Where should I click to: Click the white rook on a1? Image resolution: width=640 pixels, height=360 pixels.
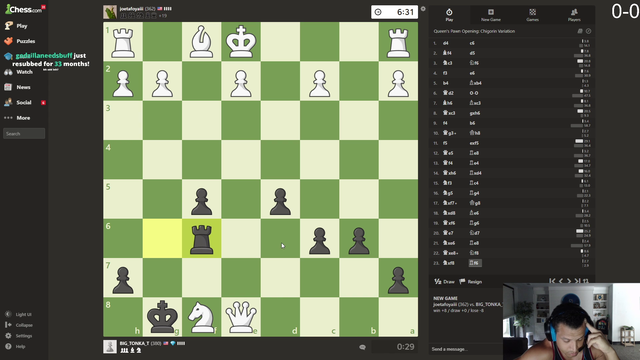coord(398,42)
